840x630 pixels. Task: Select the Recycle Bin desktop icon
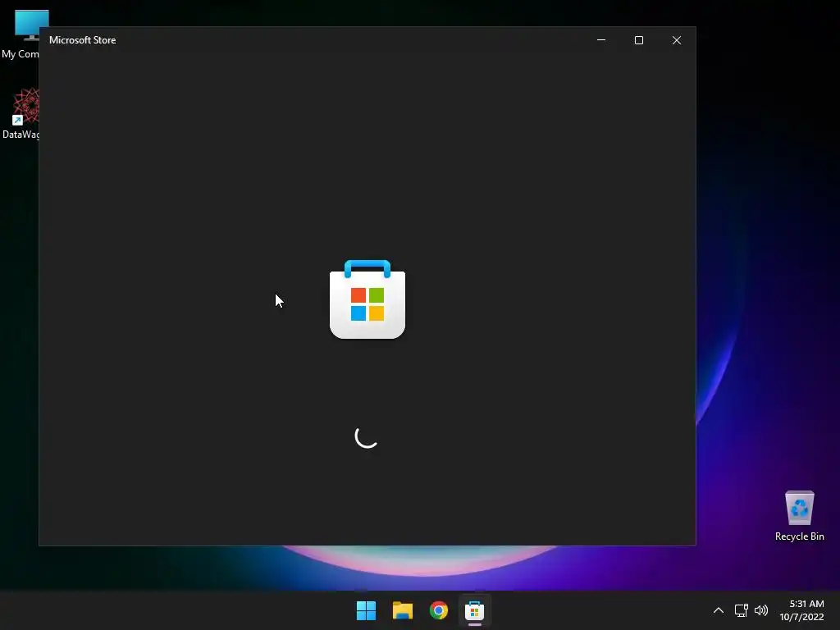(799, 516)
